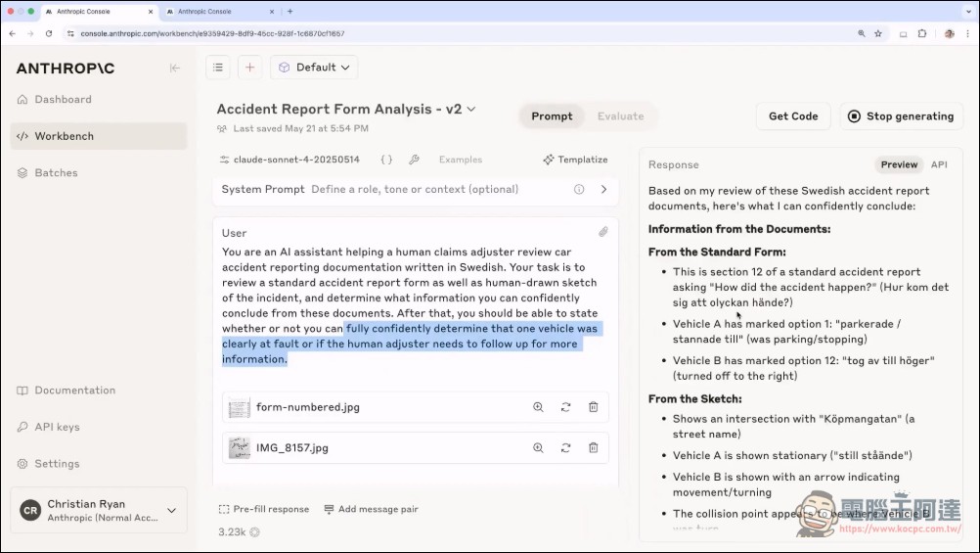Click the ANTHROPIC logo
Screen dimensions: 980x553
tap(66, 69)
